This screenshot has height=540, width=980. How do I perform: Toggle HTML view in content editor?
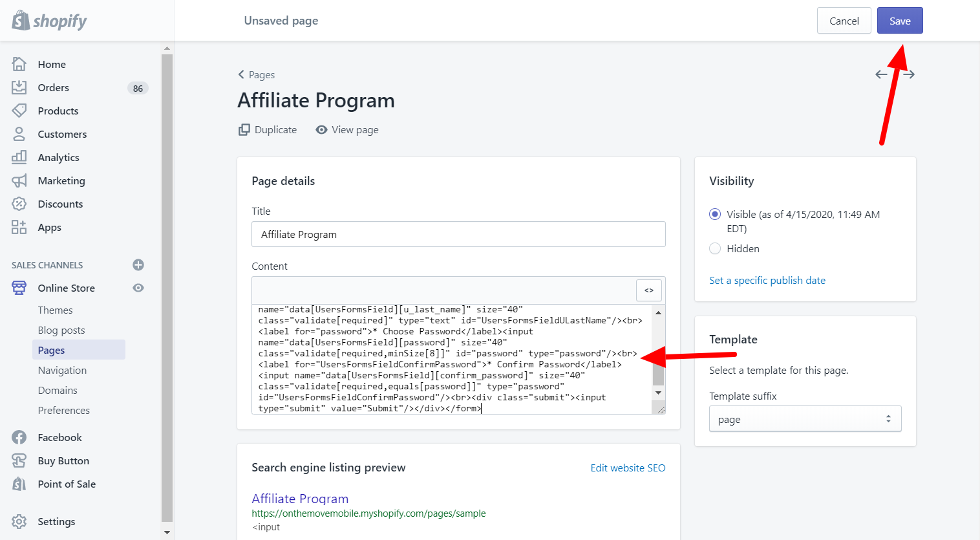point(649,290)
